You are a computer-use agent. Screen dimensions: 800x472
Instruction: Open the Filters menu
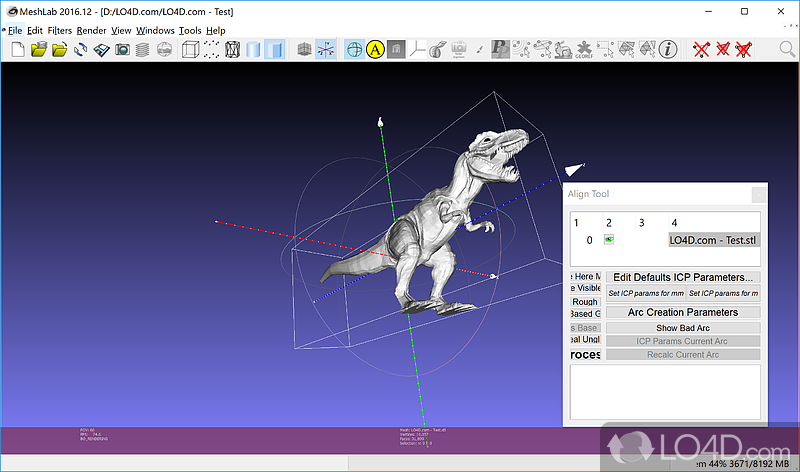[x=59, y=30]
